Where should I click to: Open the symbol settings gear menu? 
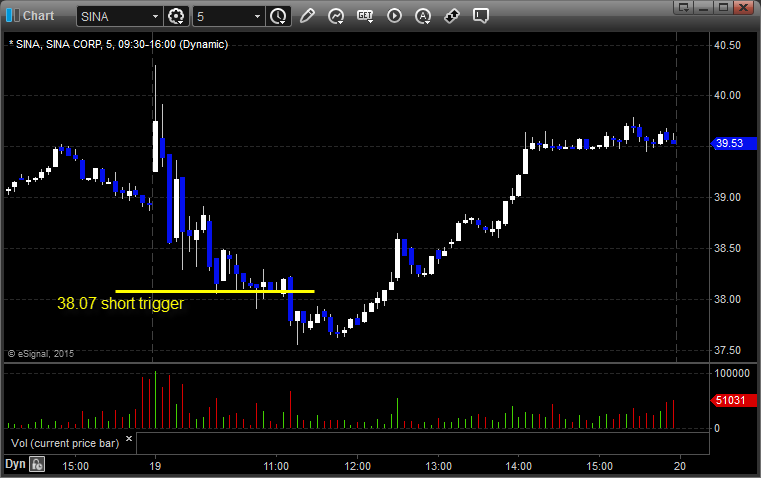point(176,16)
